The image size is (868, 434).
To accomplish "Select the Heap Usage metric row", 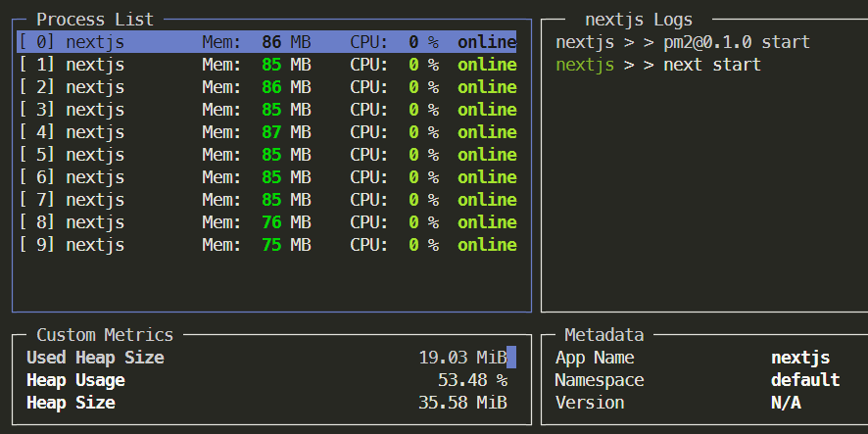I will [x=266, y=380].
